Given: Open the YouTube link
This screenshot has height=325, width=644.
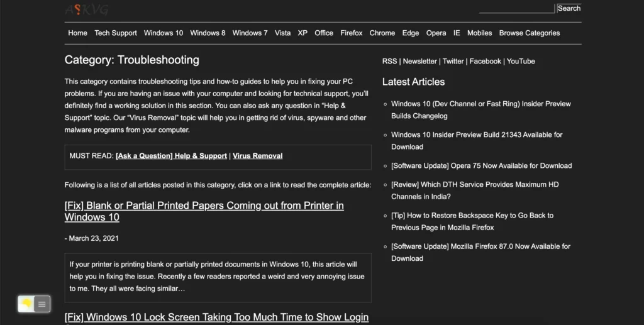Looking at the screenshot, I should tap(521, 61).
